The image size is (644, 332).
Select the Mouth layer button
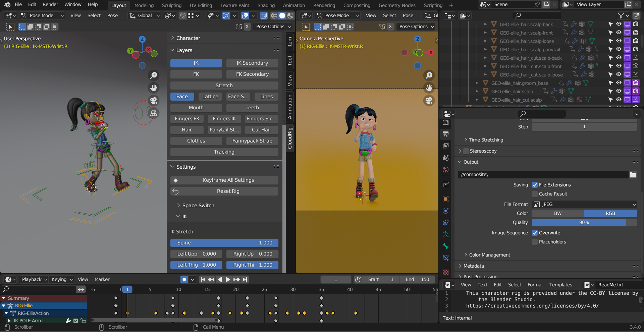[196, 107]
